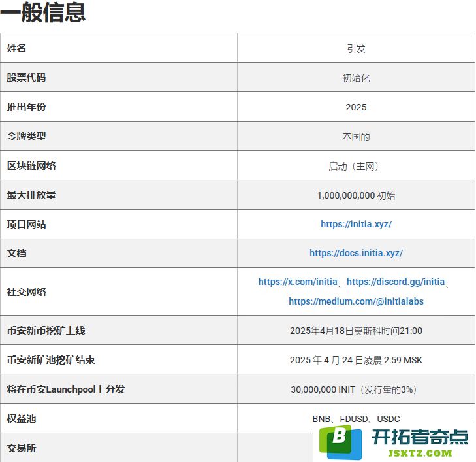Image resolution: width=476 pixels, height=462 pixels.
Task: Click the 一般信息 heading
Action: coord(43,12)
